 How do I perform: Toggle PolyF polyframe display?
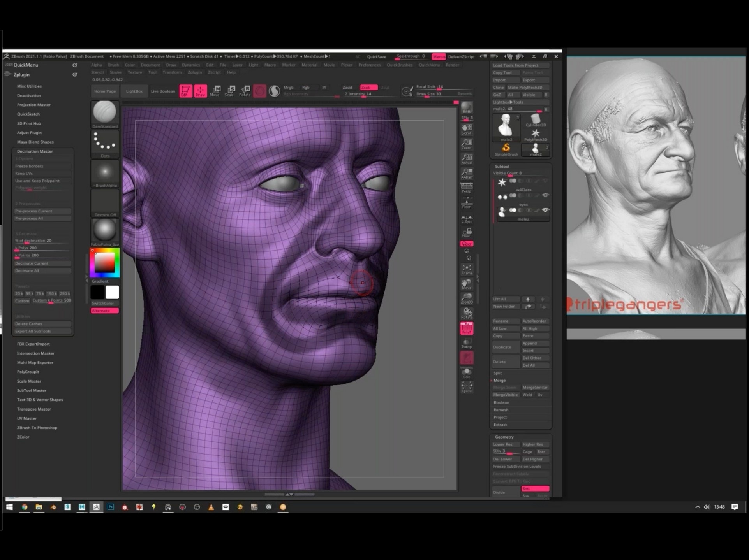point(466,328)
